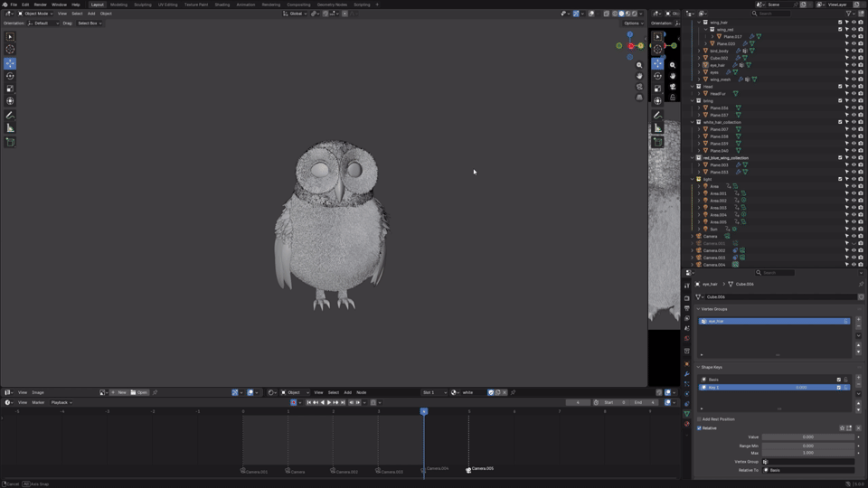Choose the Rotate tool in the main viewport
Screen dimensions: 868x488
tap(10, 76)
